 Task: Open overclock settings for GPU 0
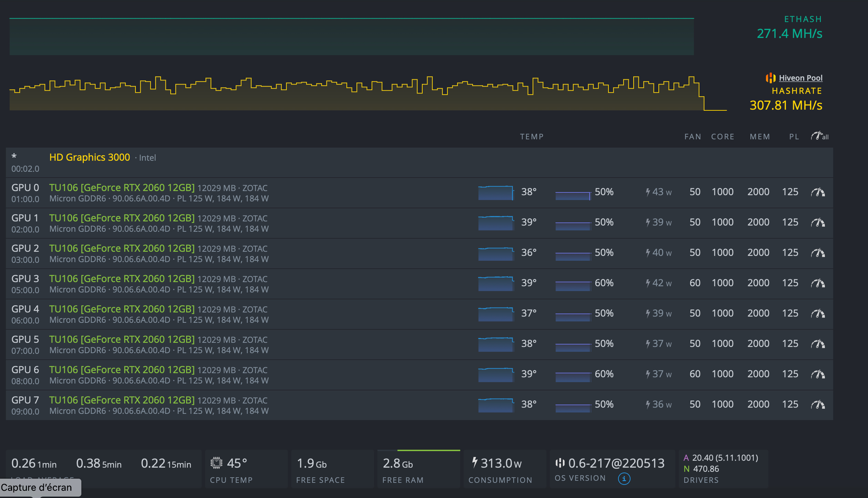coord(818,192)
